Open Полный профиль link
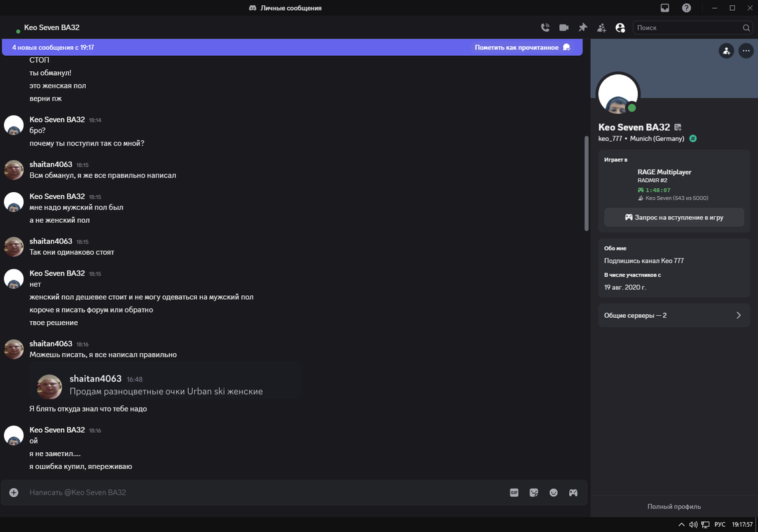 pyautogui.click(x=674, y=506)
